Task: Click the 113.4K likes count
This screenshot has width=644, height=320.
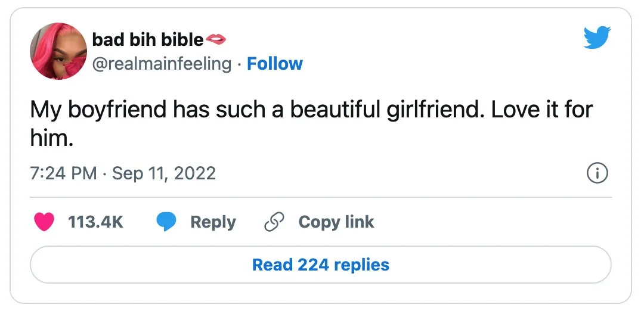Action: [95, 222]
